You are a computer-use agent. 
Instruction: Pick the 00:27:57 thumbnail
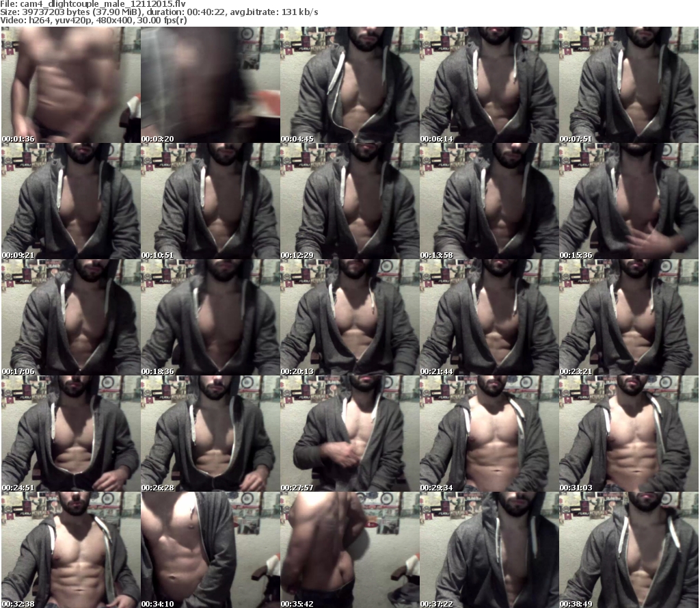pos(349,433)
